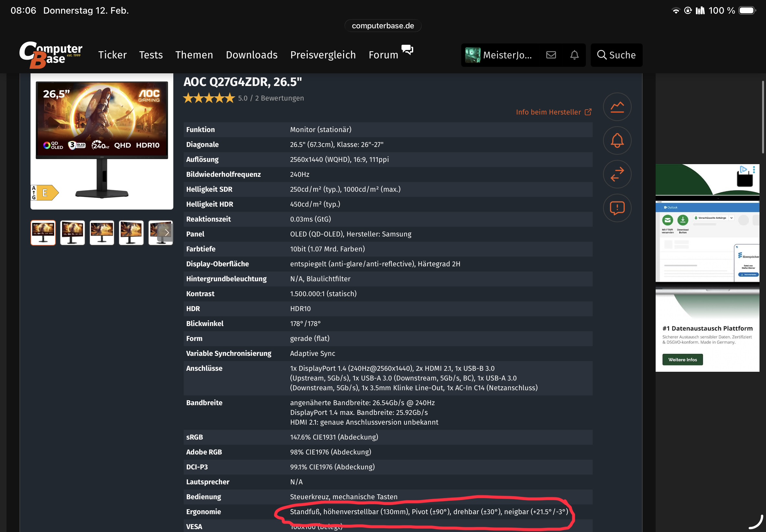
Task: Follow the Info beim Hersteller link
Action: point(553,112)
